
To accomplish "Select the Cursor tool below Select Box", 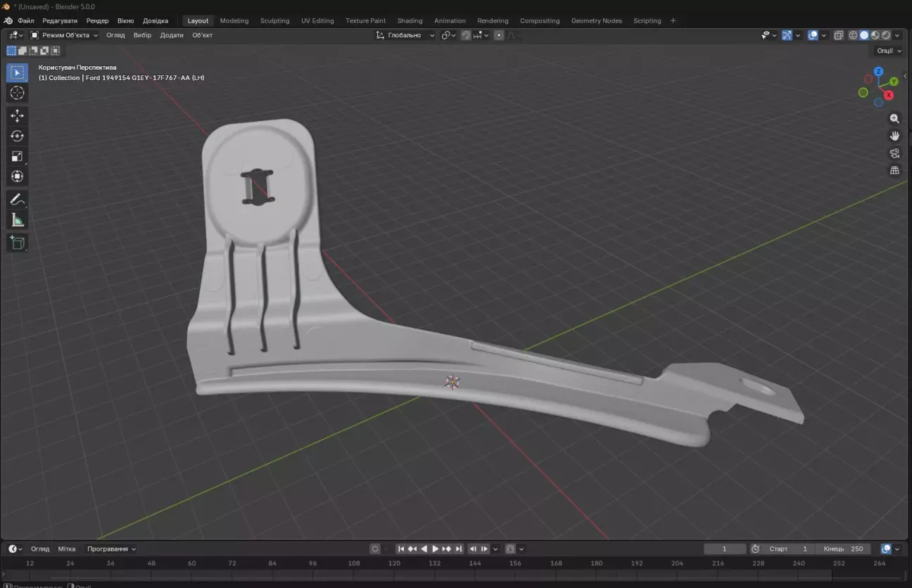I will [x=17, y=92].
